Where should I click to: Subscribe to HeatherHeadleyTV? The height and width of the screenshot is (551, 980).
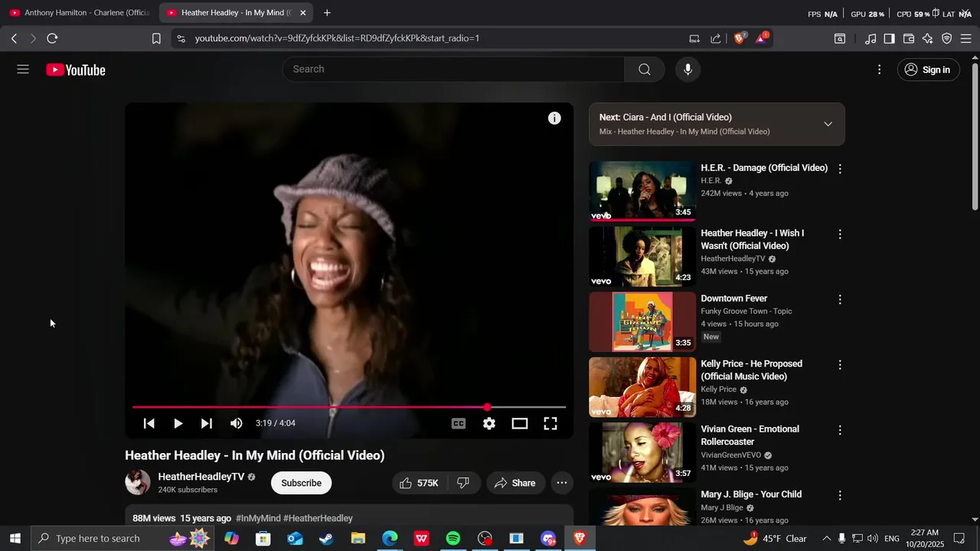click(301, 483)
